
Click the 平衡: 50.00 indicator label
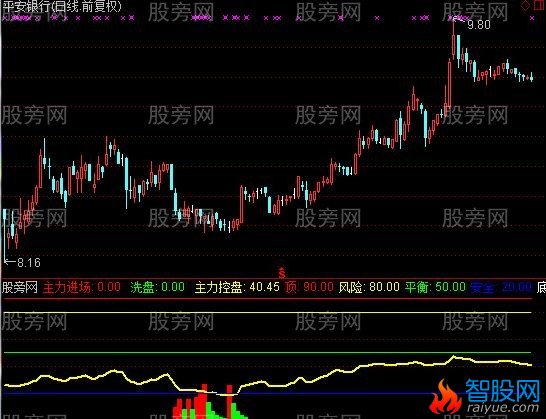(x=435, y=287)
